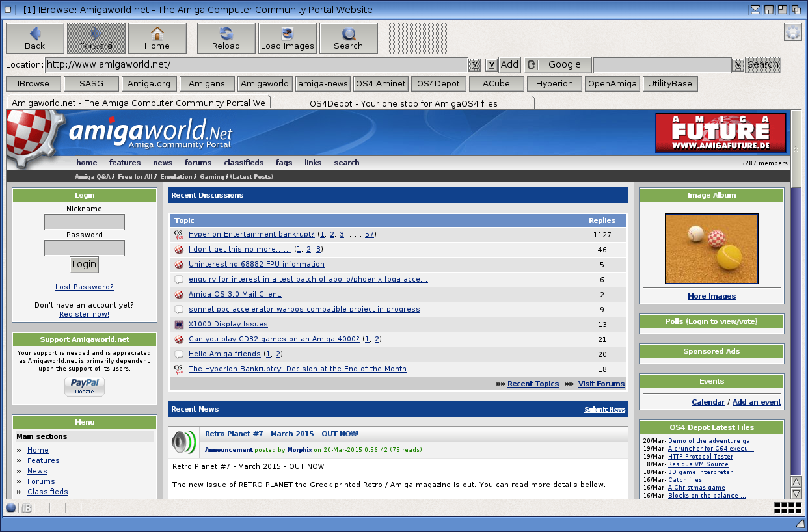This screenshot has width=808, height=532.
Task: Open the Google search engine selector
Action: 558,65
